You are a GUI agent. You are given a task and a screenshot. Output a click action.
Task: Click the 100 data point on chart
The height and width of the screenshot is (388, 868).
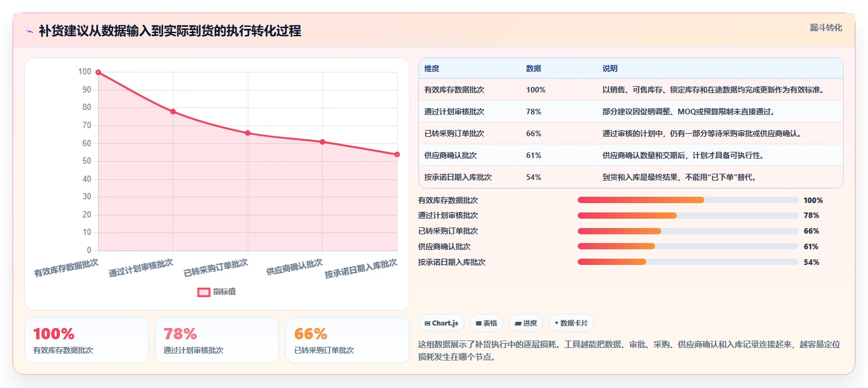[98, 72]
